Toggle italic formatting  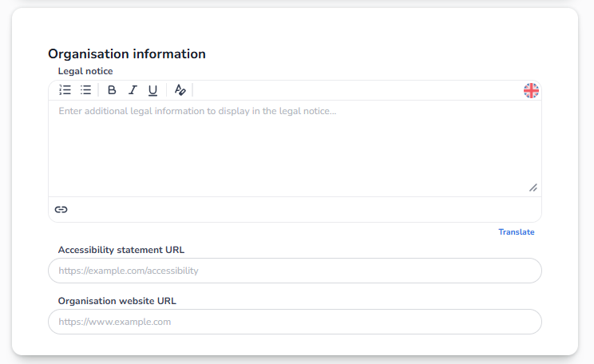pyautogui.click(x=133, y=90)
